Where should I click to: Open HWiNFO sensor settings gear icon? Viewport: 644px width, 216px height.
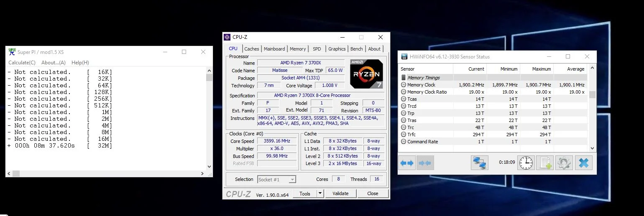(x=564, y=163)
